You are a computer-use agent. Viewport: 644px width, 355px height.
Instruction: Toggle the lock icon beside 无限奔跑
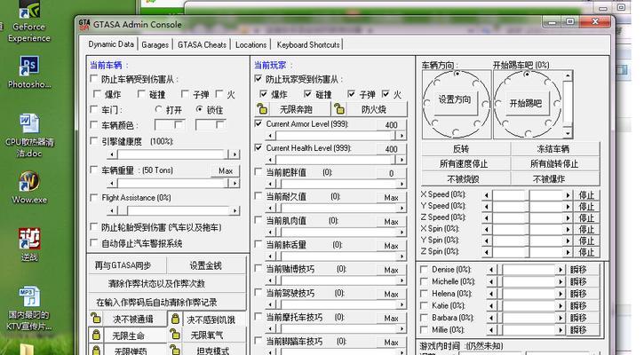[x=262, y=109]
